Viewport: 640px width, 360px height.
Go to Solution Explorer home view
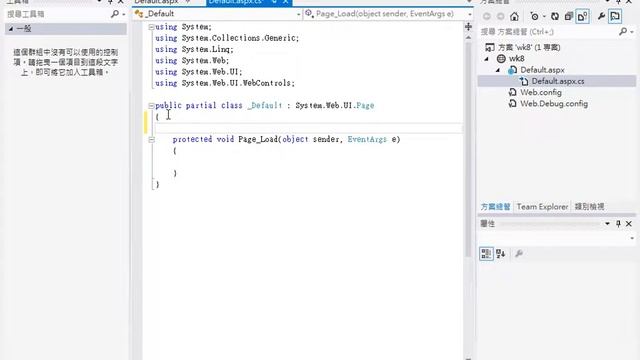click(514, 16)
